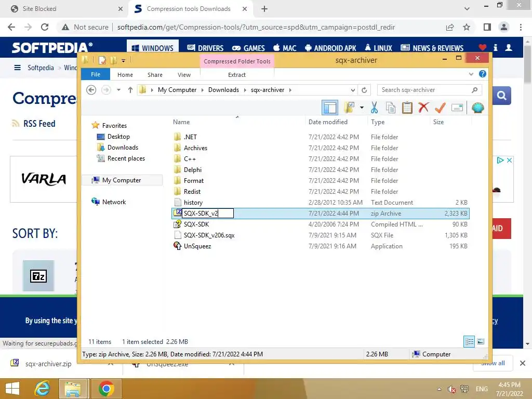
Task: Click the Copy icon in Explorer toolbar
Action: tap(391, 108)
